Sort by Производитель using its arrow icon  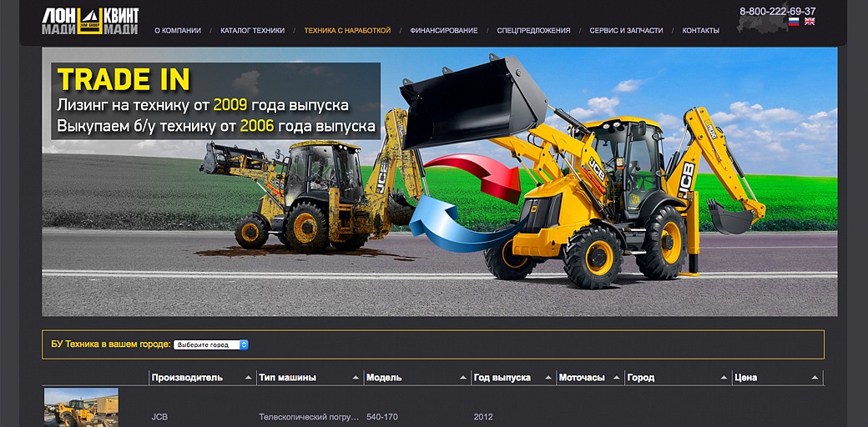248,378
